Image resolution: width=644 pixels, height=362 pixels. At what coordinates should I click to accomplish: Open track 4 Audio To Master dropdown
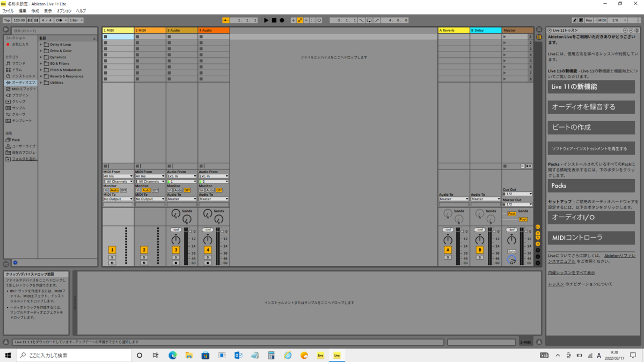(214, 199)
